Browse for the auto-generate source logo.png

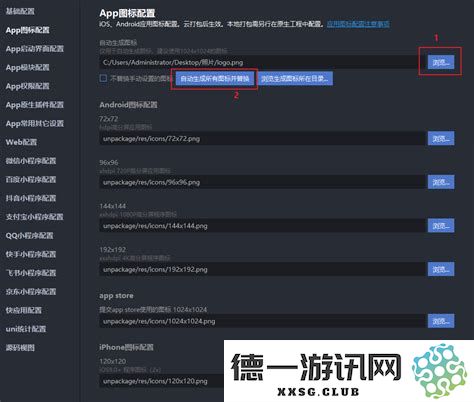(441, 62)
